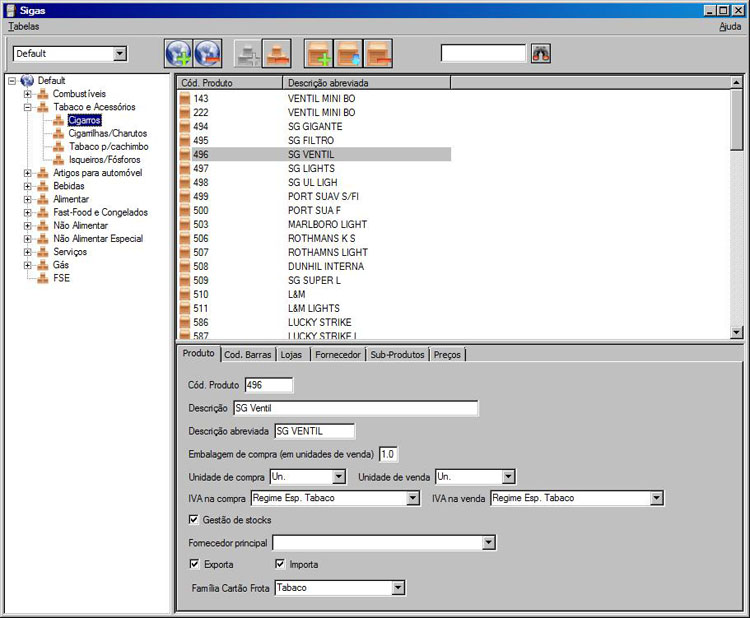Expand the Artigos para automóvel node

click(x=28, y=173)
